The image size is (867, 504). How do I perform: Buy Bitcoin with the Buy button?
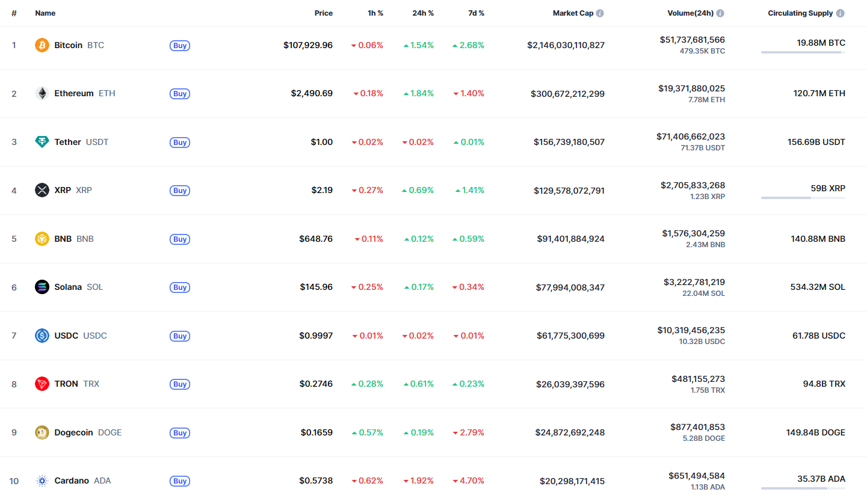(x=180, y=45)
